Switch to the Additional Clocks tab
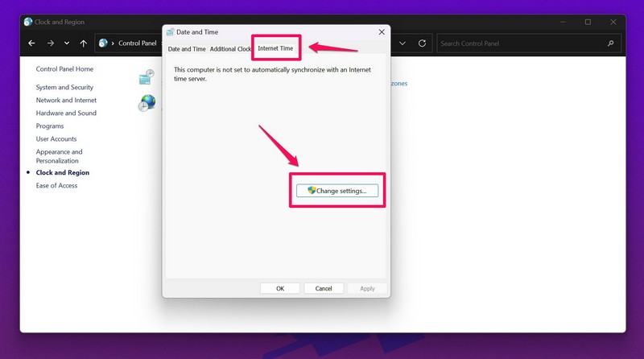The width and height of the screenshot is (644, 359). pyautogui.click(x=230, y=49)
